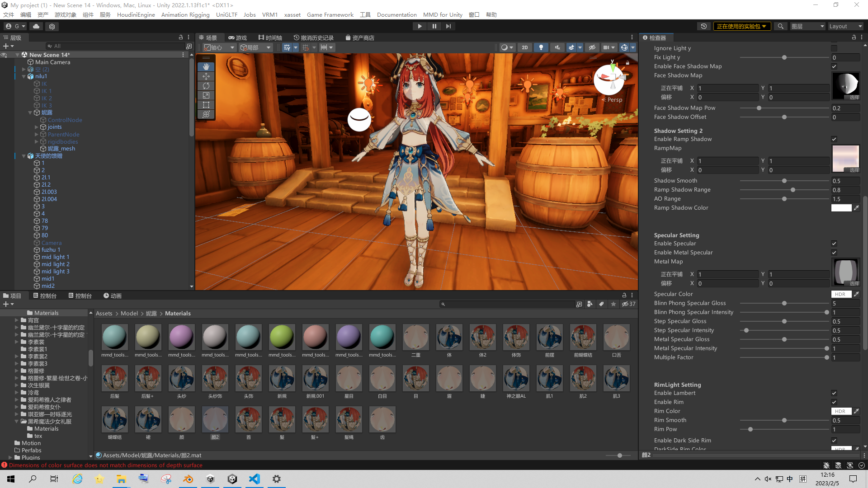Image resolution: width=868 pixels, height=488 pixels.
Task: Click the Ramp Shadow Range slider
Action: (784, 190)
